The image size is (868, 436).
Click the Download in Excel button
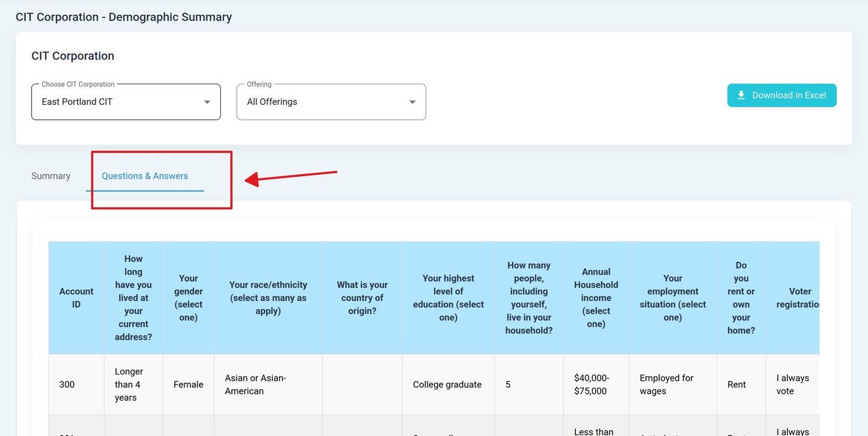click(781, 96)
